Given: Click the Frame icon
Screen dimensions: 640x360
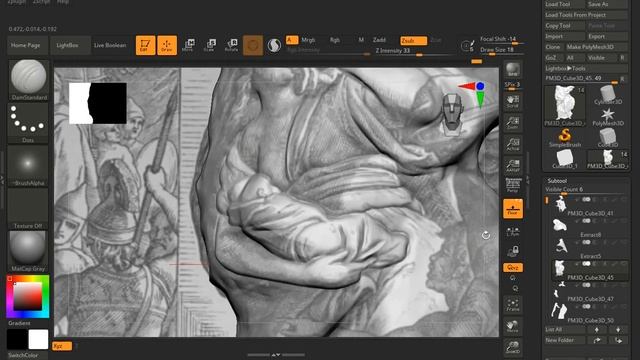Looking at the screenshot, I should (x=513, y=304).
